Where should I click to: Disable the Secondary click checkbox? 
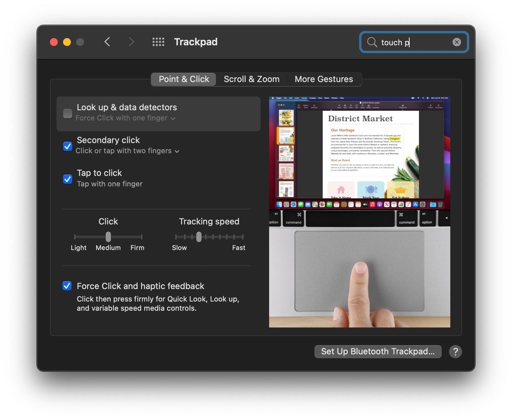(x=68, y=146)
